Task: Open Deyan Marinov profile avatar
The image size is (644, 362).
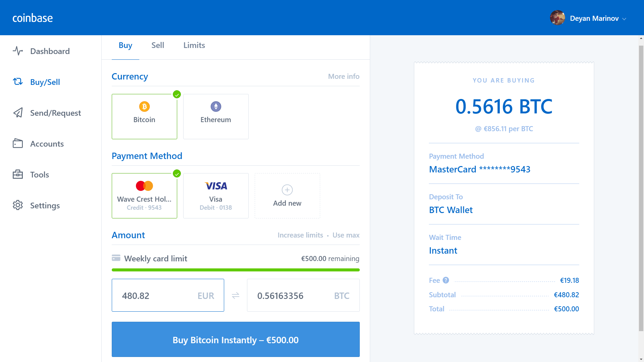Action: (557, 18)
